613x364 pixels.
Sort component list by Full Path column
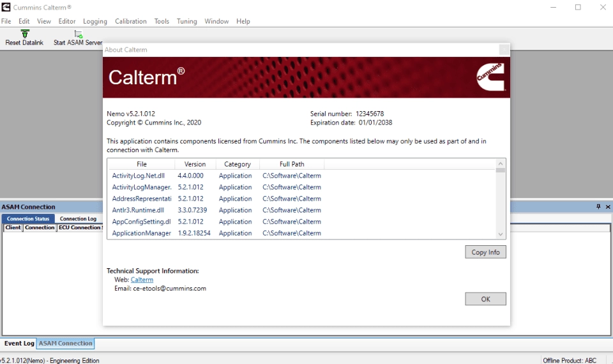coord(292,164)
